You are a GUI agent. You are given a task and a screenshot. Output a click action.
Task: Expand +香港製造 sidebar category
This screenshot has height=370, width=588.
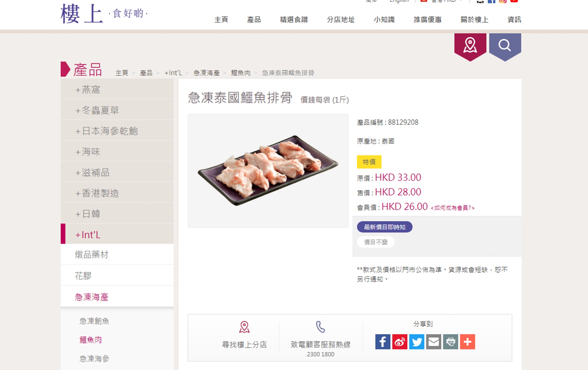(117, 193)
